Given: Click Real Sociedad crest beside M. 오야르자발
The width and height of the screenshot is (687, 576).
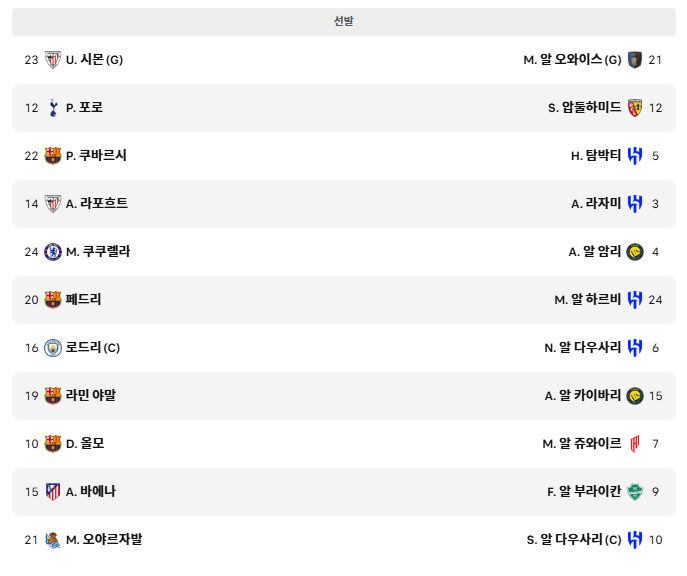Looking at the screenshot, I should click(53, 540).
